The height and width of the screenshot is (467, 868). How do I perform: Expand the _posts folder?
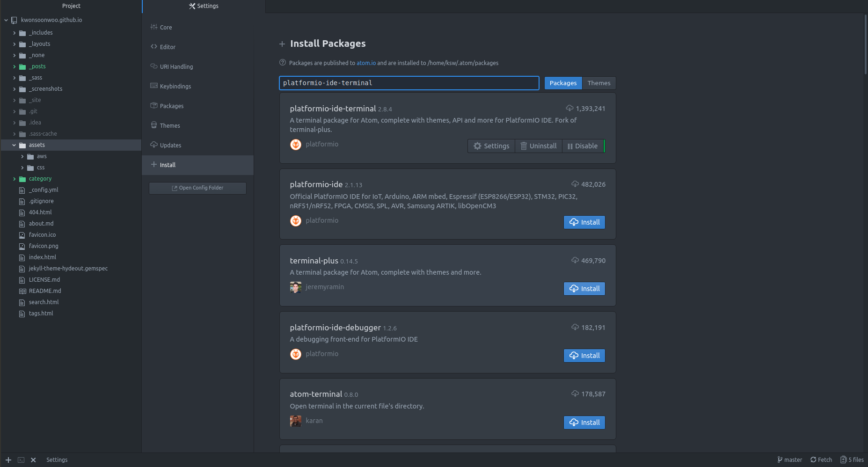point(15,66)
